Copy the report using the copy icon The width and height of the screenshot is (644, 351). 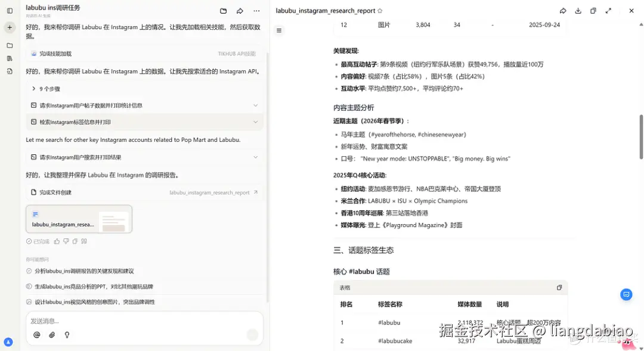[x=592, y=10]
